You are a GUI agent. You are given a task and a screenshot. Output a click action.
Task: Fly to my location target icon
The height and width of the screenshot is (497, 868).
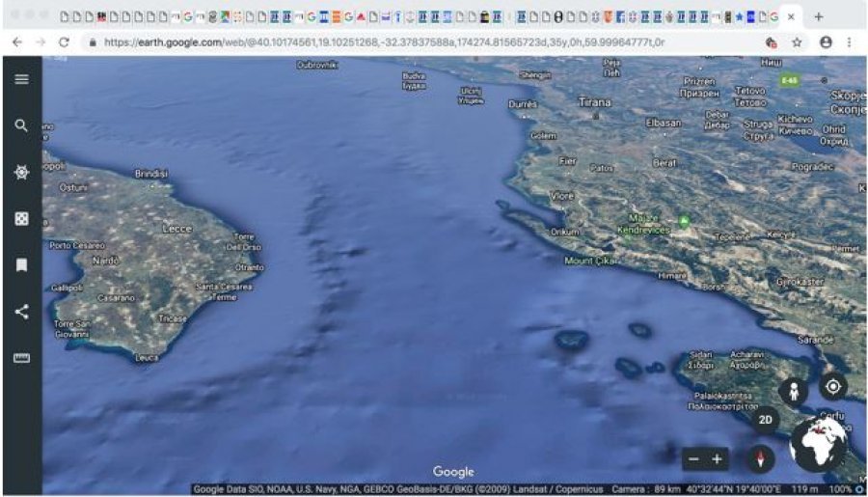[832, 386]
